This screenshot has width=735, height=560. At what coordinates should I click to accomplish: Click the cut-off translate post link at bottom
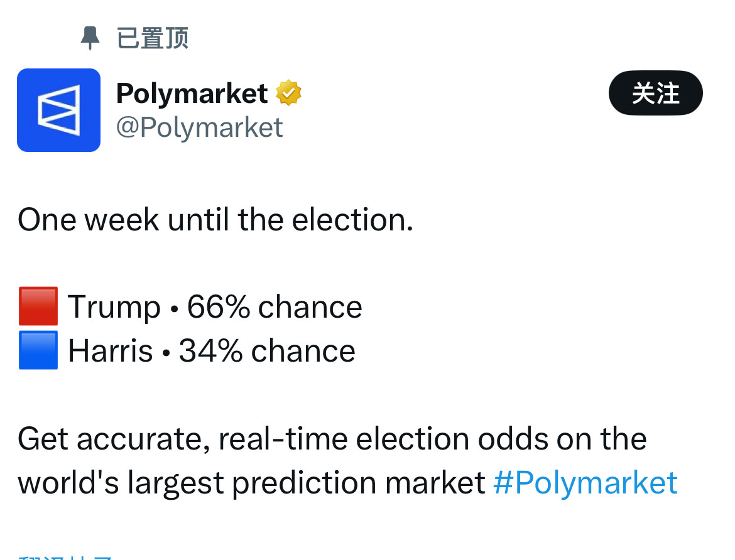click(66, 556)
